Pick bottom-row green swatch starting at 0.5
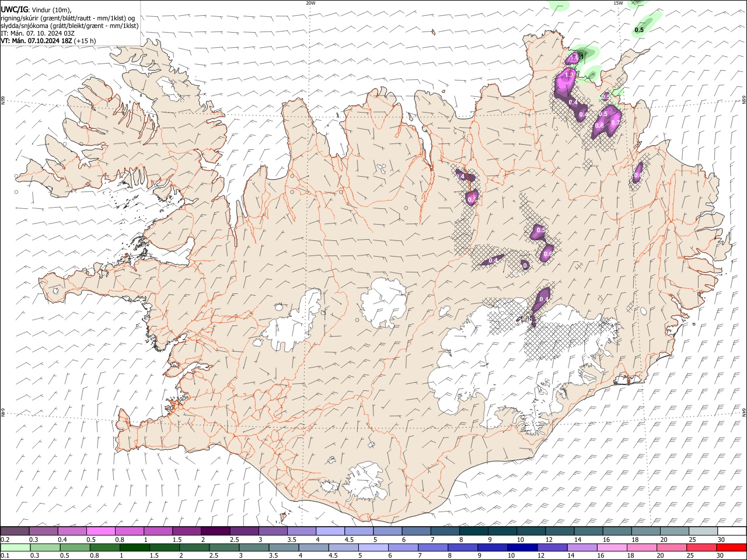Image resolution: width=747 pixels, height=560 pixels. point(75,547)
